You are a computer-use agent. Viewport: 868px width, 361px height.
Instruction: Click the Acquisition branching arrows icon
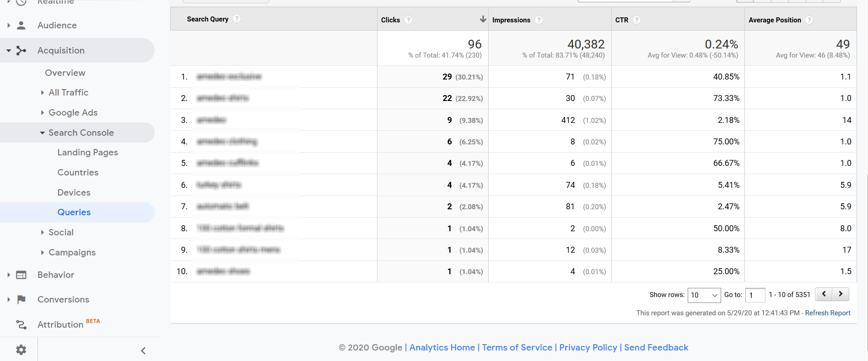point(21,50)
